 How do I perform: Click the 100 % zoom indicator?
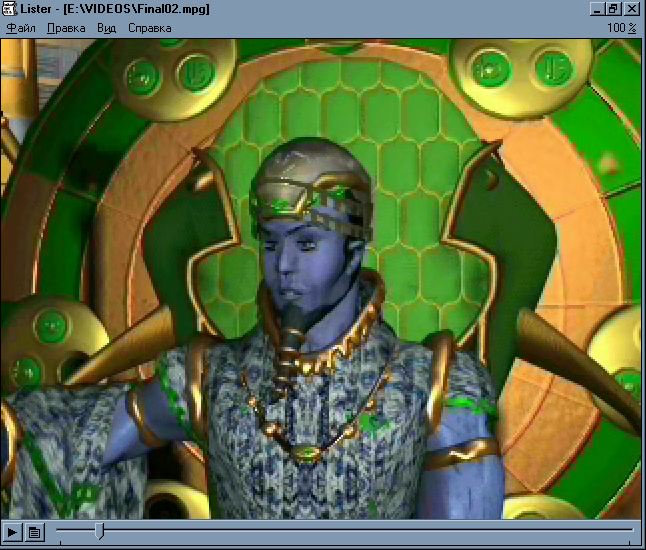(622, 28)
